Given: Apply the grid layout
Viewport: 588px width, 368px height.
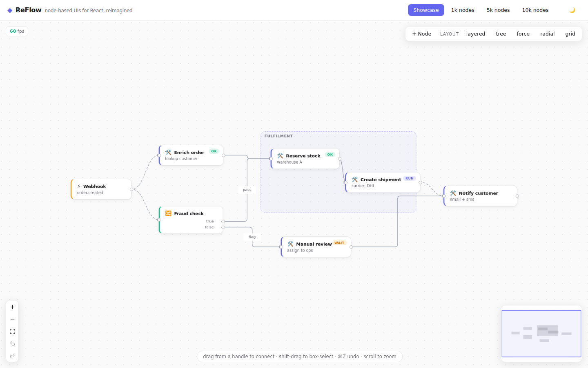Looking at the screenshot, I should coord(570,34).
